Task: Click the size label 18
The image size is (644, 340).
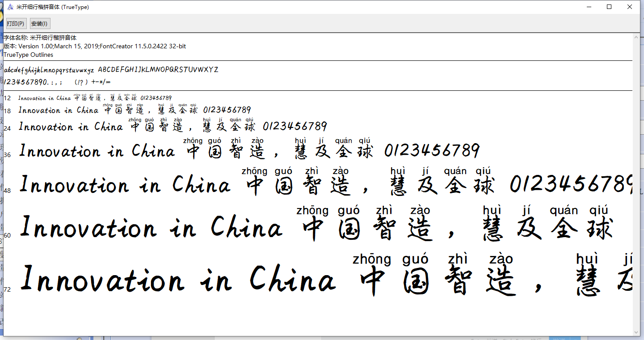Action: (7, 111)
